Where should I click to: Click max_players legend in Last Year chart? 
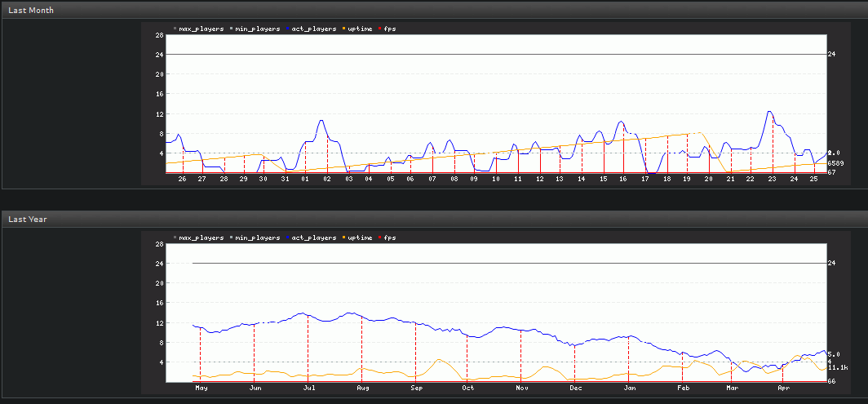[201, 238]
